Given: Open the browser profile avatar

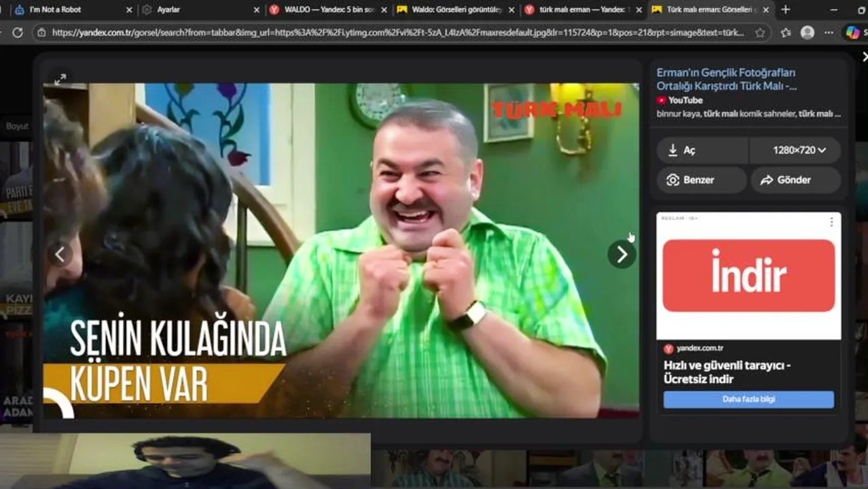Looking at the screenshot, I should click(x=808, y=33).
